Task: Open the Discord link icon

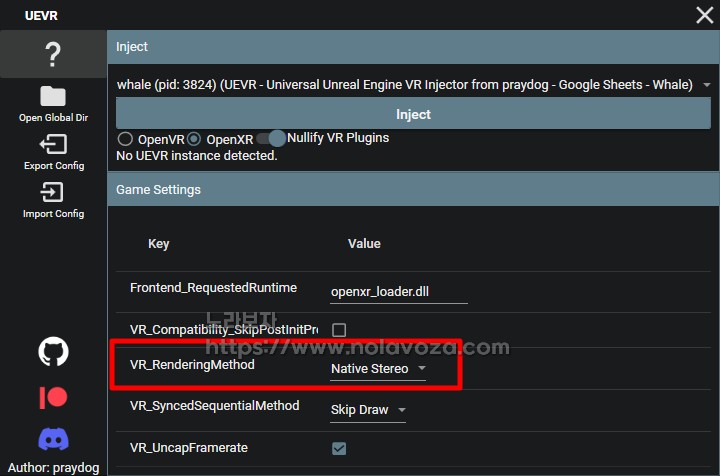Action: 53,439
